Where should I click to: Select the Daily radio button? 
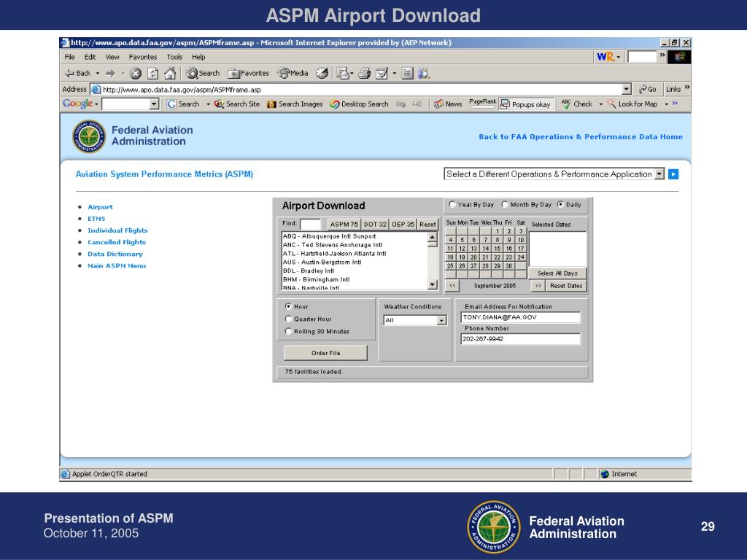tap(561, 204)
